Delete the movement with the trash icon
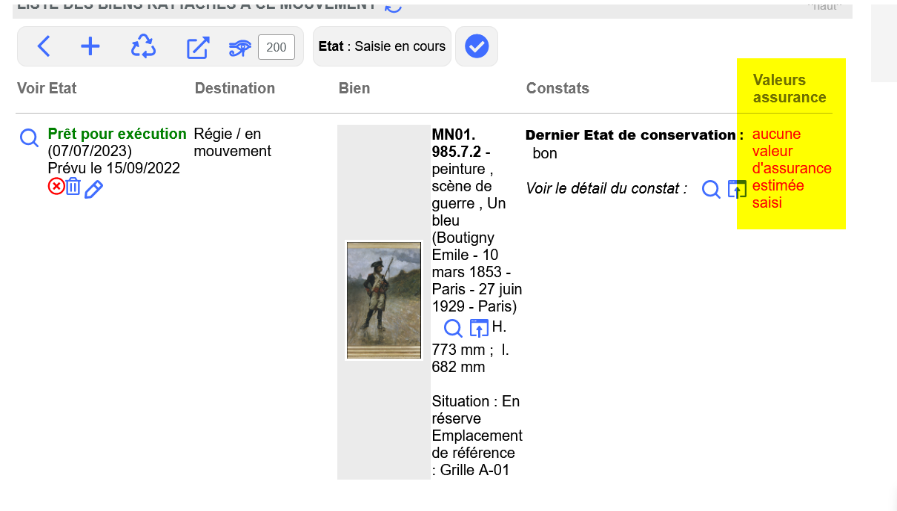The height and width of the screenshot is (511, 897). coord(73,187)
